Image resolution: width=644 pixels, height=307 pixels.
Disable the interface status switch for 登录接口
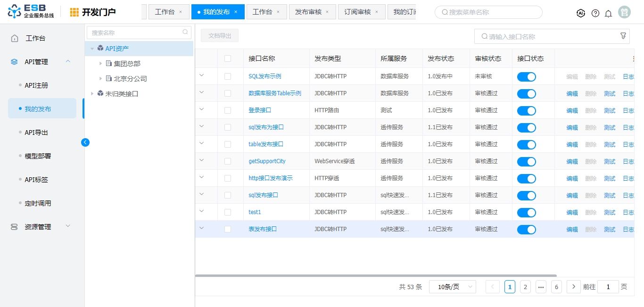(x=526, y=111)
